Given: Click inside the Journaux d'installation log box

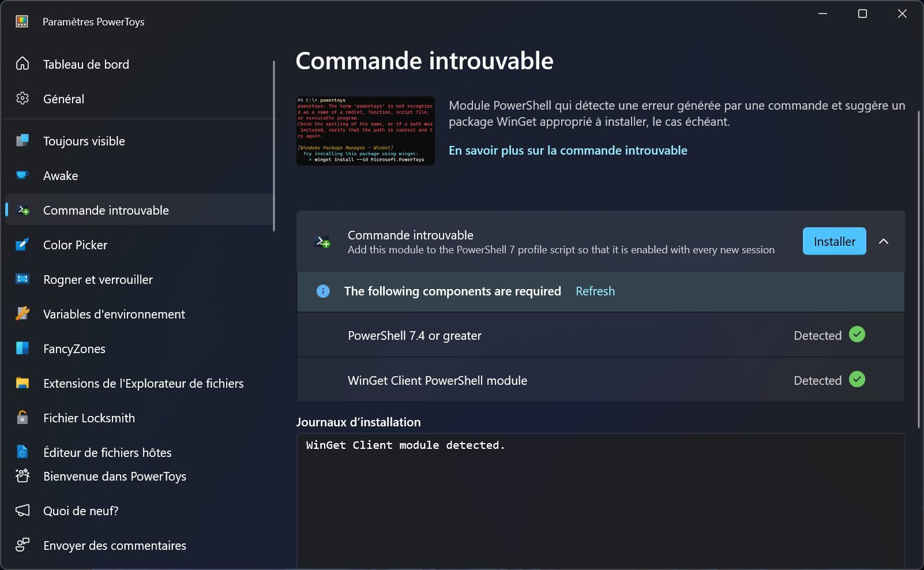Looking at the screenshot, I should click(x=600, y=501).
